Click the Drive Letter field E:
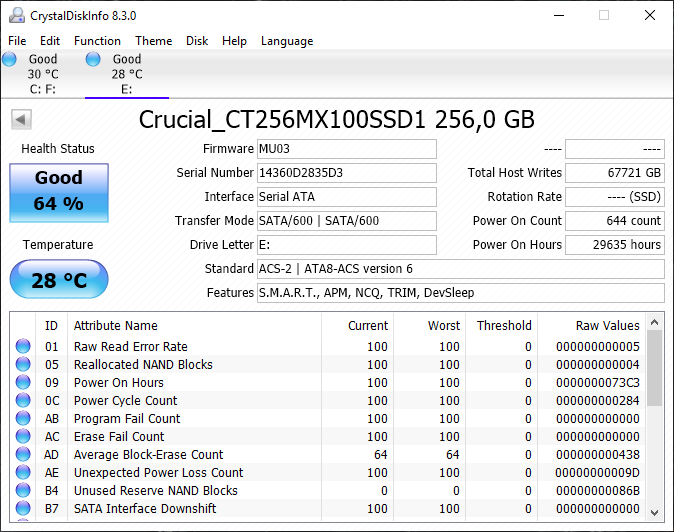674x532 pixels. click(x=347, y=245)
